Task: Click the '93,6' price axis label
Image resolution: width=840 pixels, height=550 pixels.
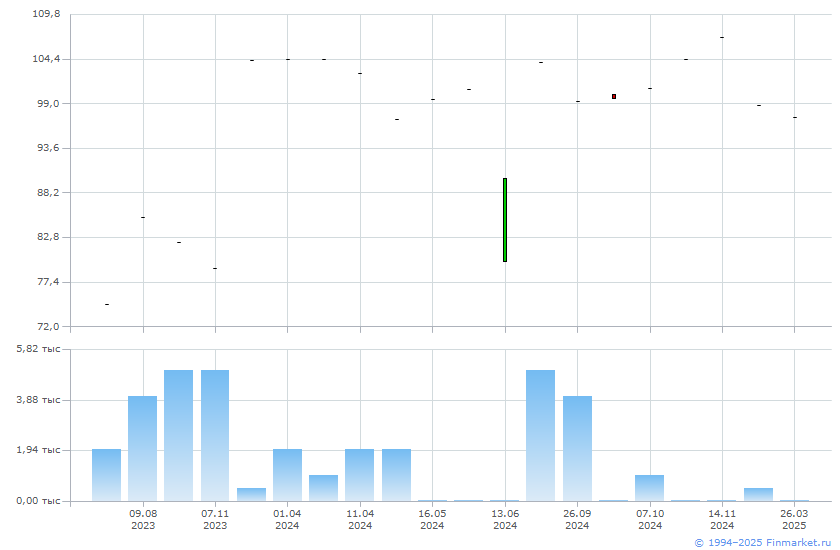Action: [x=48, y=147]
